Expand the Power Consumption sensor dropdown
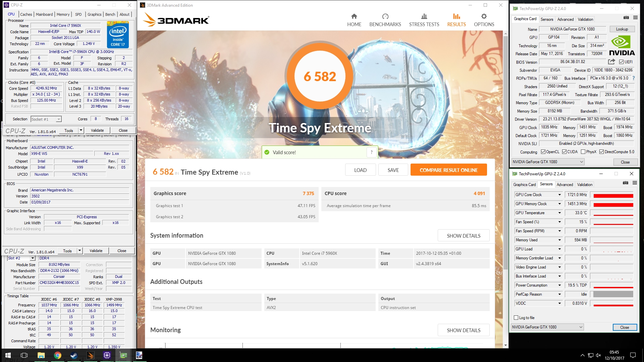 [559, 285]
